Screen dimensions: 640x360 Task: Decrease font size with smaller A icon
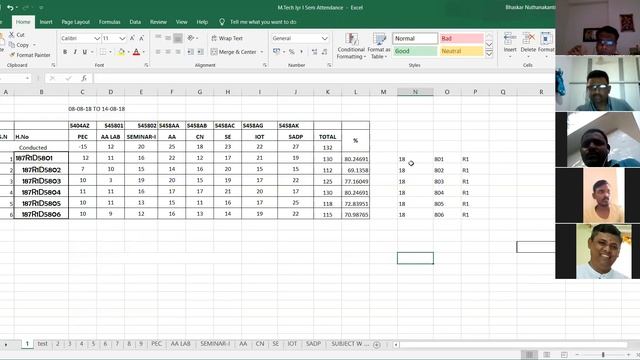(x=142, y=38)
